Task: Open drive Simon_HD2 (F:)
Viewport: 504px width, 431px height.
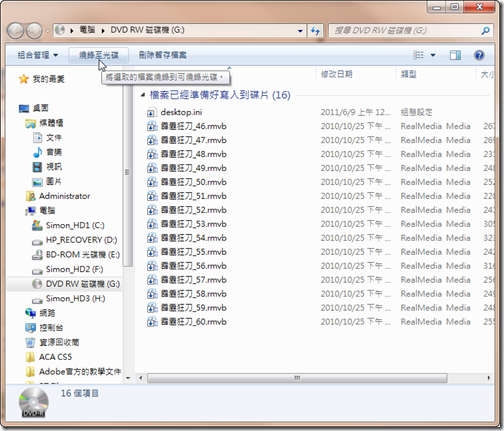Action: point(68,269)
